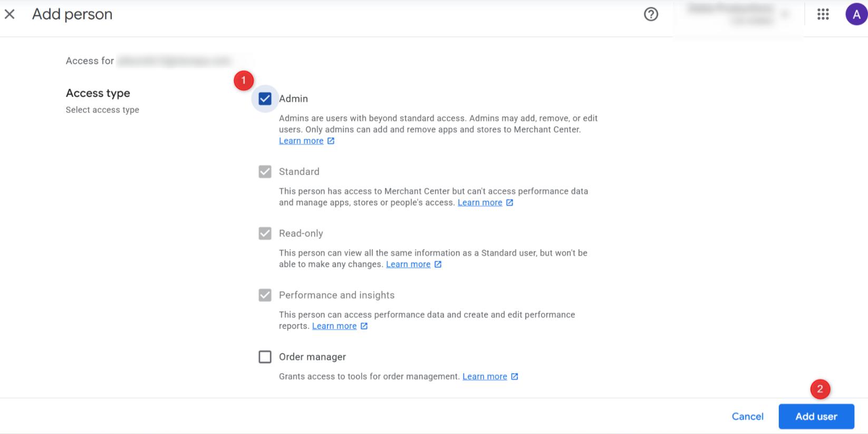This screenshot has width=868, height=434.
Task: Open the Google apps grid
Action: coord(823,14)
